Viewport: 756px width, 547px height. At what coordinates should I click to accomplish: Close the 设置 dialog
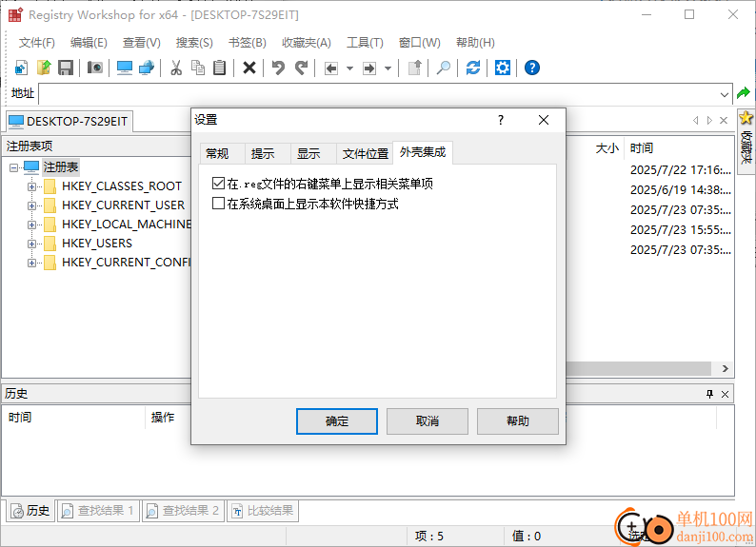point(544,120)
